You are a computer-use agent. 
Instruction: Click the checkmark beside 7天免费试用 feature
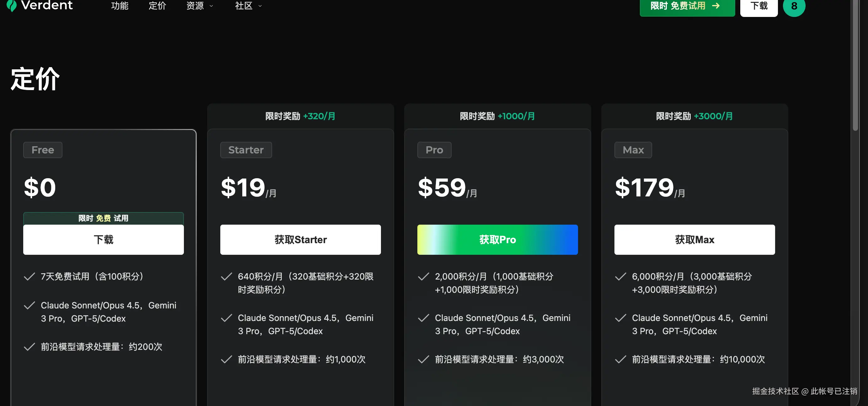[29, 277]
